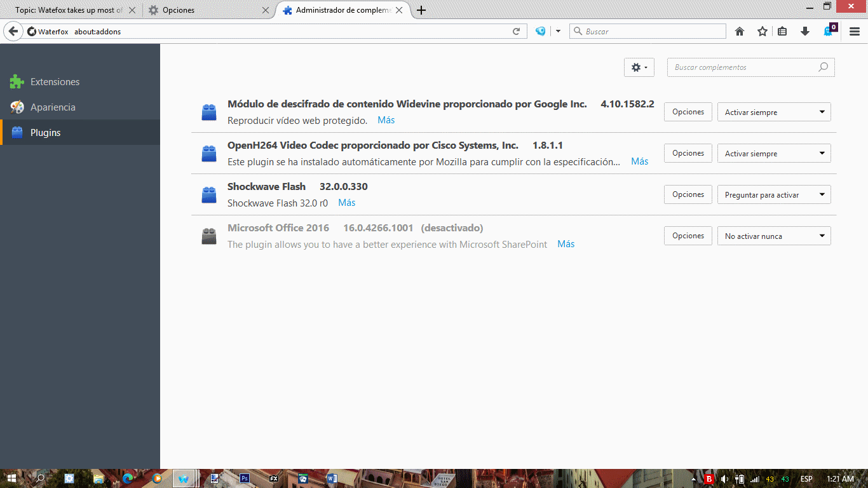Image resolution: width=868 pixels, height=488 pixels.
Task: Open the media player taskbar icon
Action: (x=157, y=478)
